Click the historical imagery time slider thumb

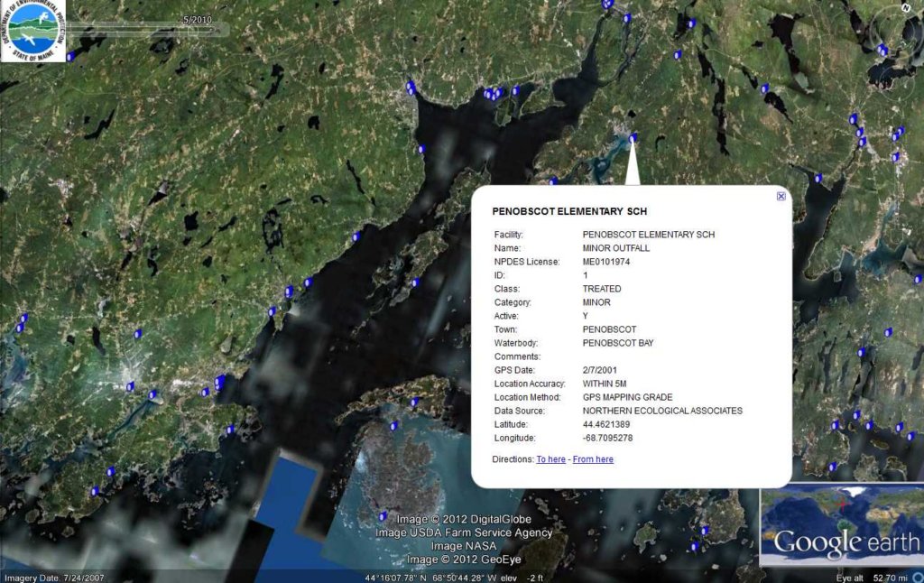click(193, 31)
